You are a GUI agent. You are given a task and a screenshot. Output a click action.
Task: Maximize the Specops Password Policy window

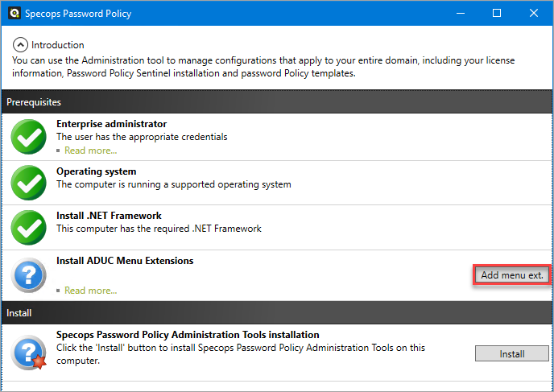497,14
